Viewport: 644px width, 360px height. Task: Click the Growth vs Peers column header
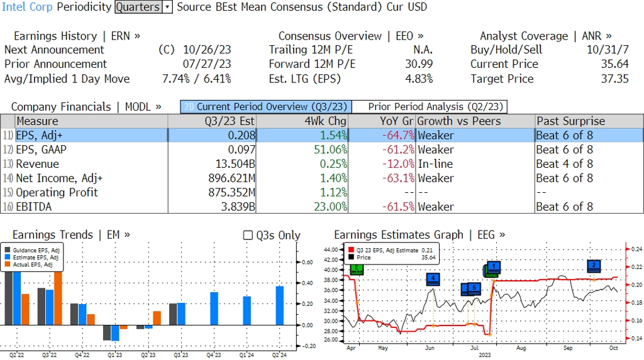(x=475, y=121)
